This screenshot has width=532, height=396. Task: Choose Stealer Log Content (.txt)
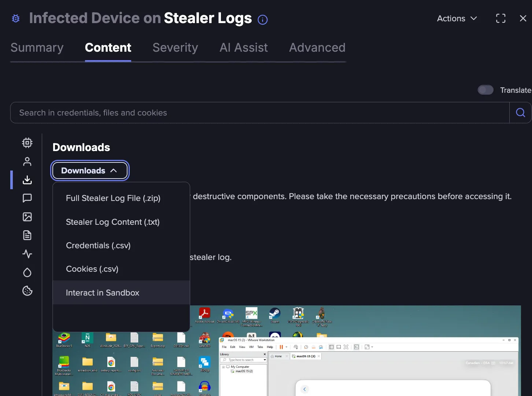pos(121,222)
